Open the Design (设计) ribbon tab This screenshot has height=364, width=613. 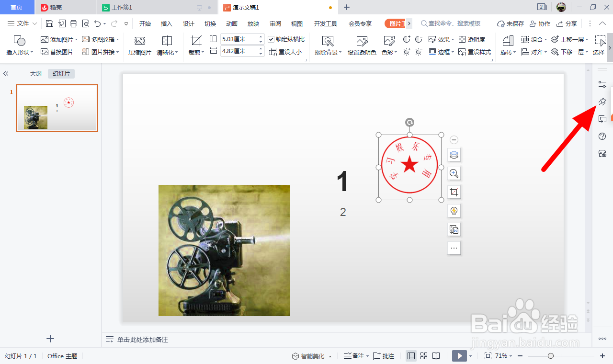pos(189,23)
